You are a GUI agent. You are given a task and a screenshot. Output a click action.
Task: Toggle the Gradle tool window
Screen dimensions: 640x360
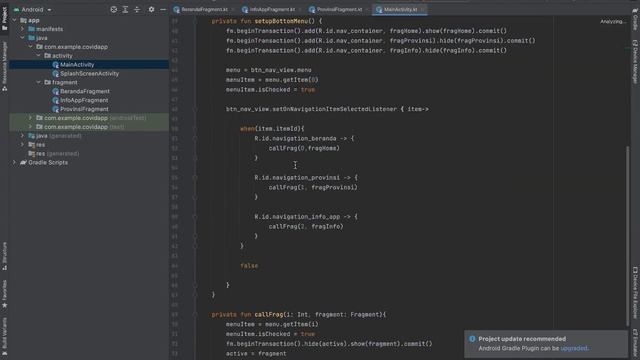[635, 19]
